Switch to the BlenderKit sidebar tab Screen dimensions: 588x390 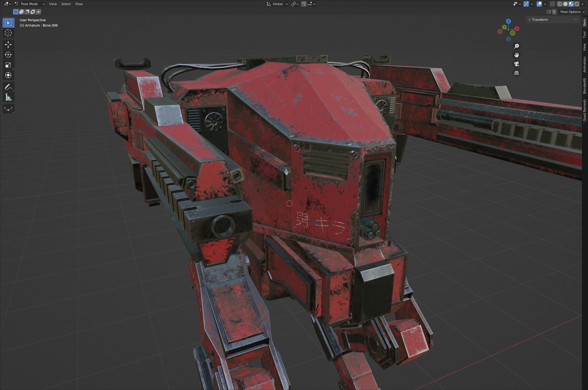(x=585, y=86)
